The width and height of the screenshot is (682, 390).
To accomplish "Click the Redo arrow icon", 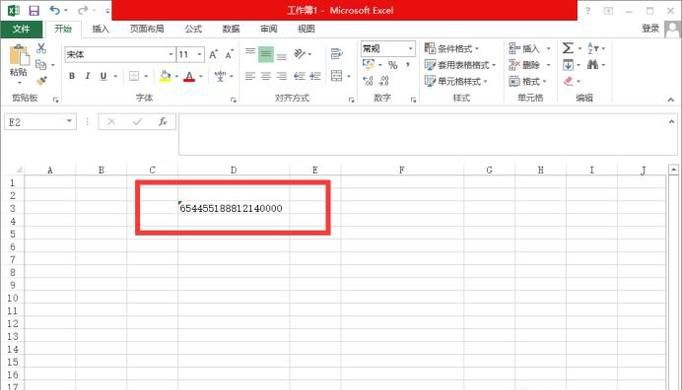I will pyautogui.click(x=83, y=10).
